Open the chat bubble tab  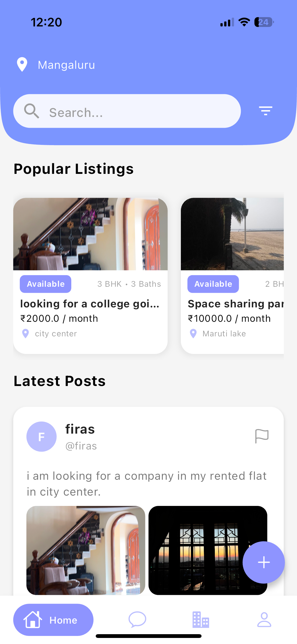(x=137, y=619)
